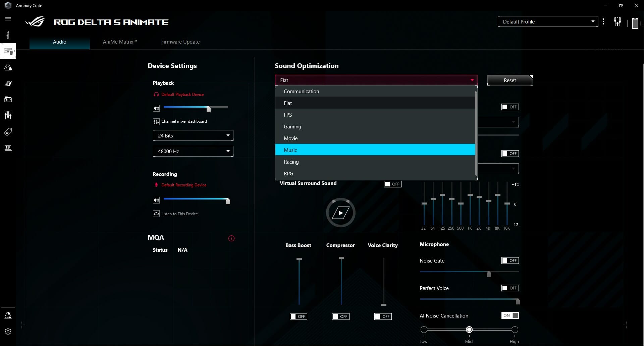
Task: Switch to the AniMe Matrix tab
Action: 120,42
